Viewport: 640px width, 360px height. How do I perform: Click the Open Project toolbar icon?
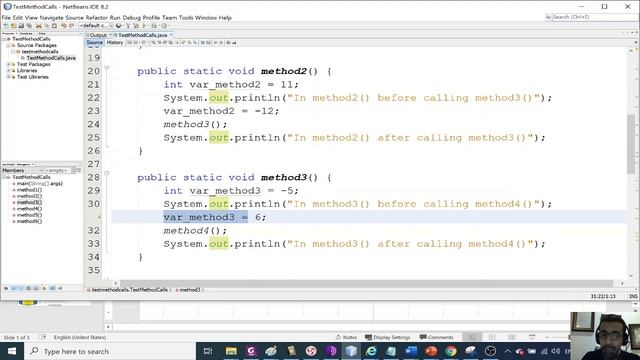[x=21, y=26]
